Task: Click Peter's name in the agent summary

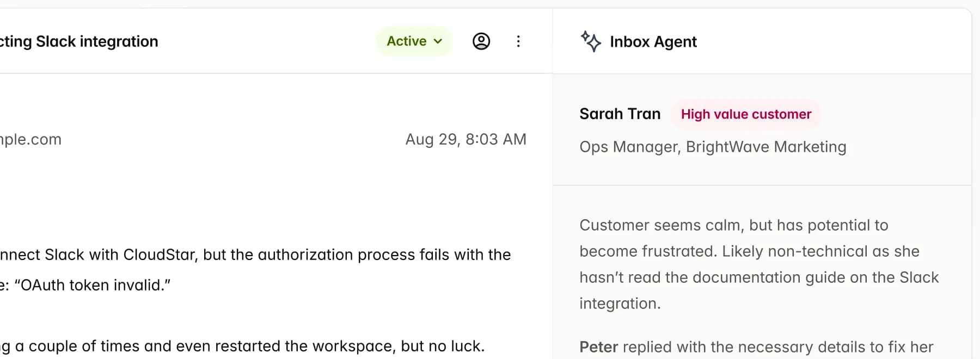Action: point(598,347)
